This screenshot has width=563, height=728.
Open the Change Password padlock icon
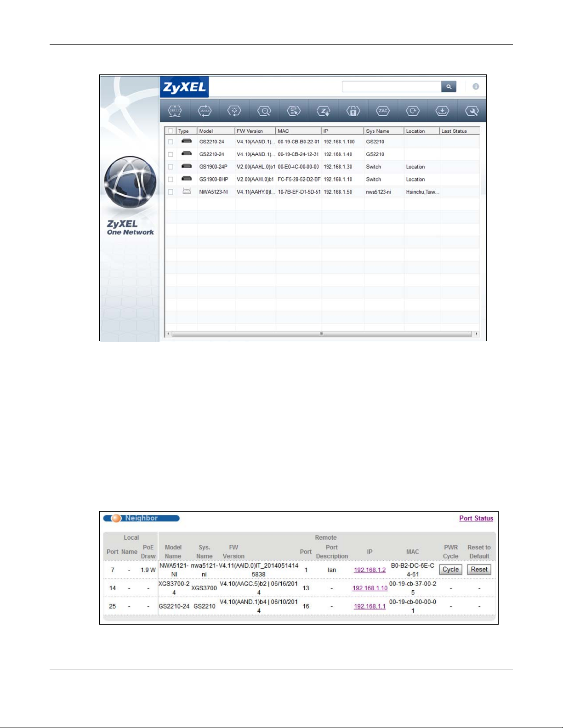tap(353, 111)
